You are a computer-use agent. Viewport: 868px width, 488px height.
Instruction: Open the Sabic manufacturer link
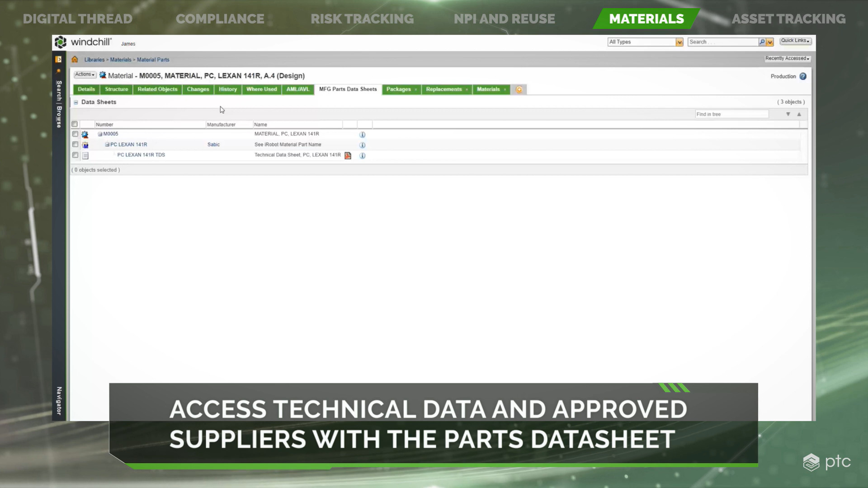coord(213,145)
